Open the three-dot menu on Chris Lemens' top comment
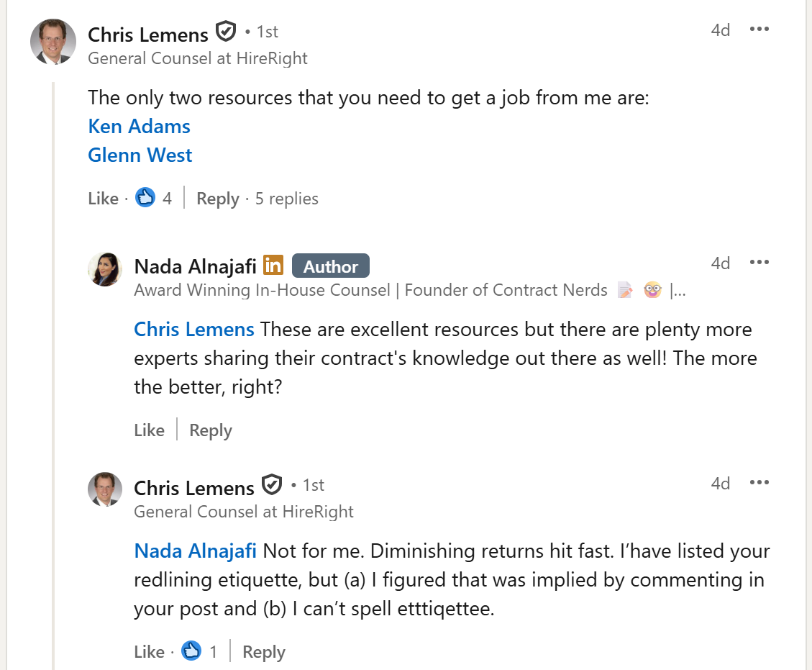 click(x=759, y=29)
